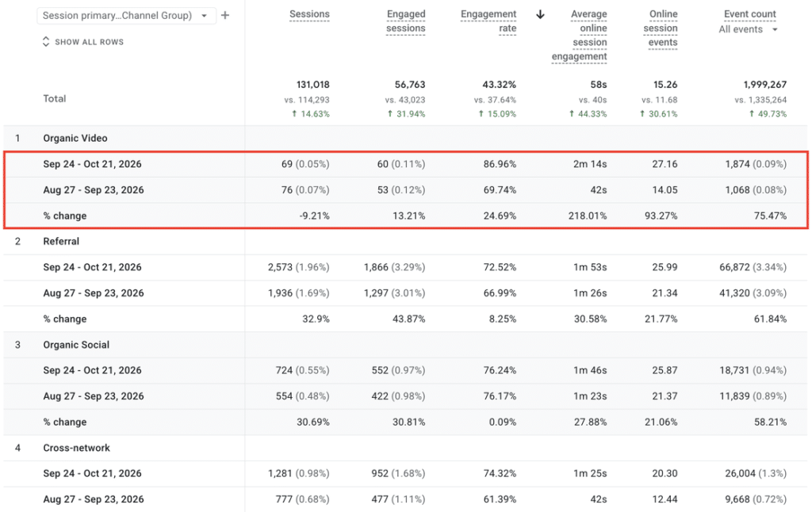Click Cross-network sessions value 1,281
The image size is (812, 512).
coord(280,473)
